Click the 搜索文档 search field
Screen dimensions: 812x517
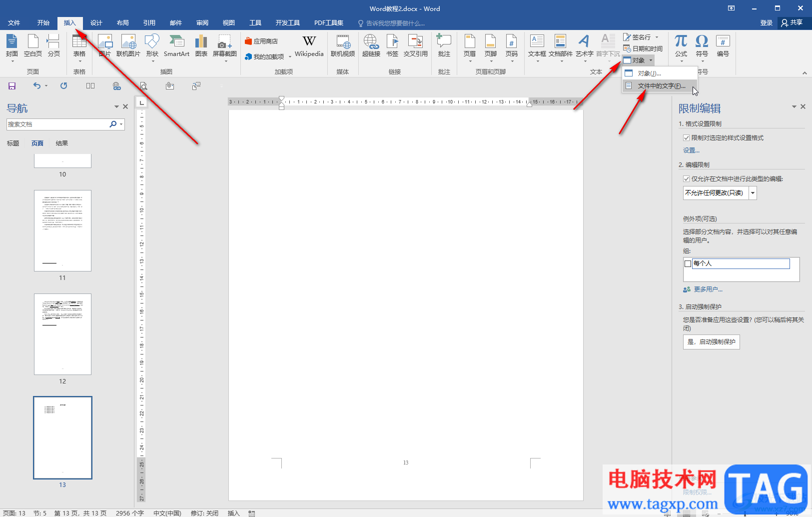[x=57, y=124]
